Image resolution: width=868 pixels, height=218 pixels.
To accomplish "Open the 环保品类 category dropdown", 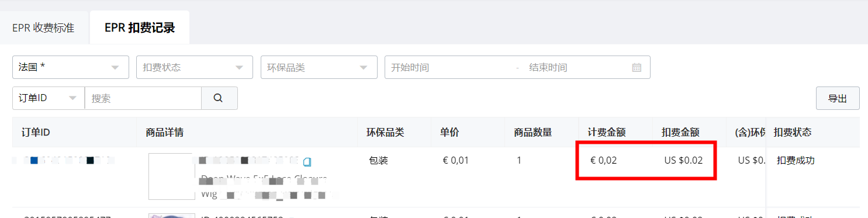I will tap(319, 67).
